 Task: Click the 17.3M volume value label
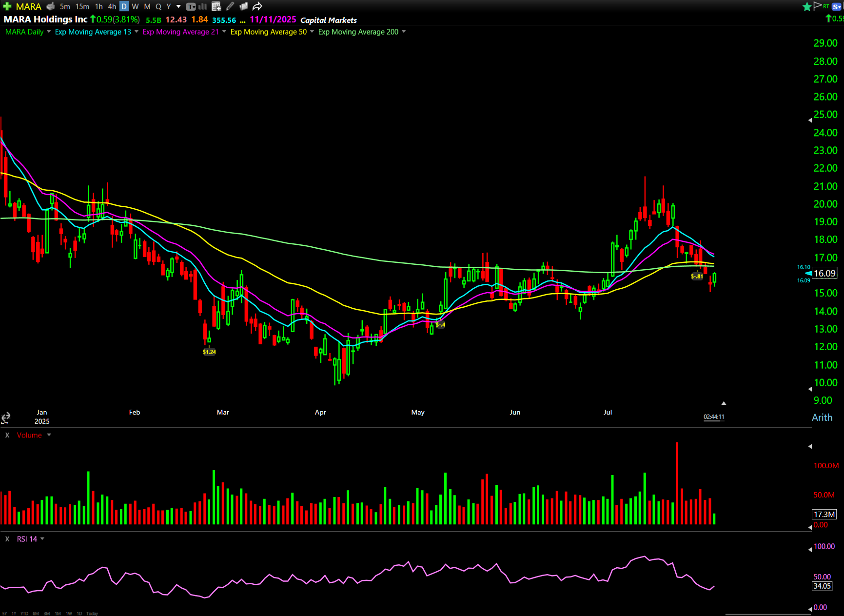pyautogui.click(x=824, y=514)
